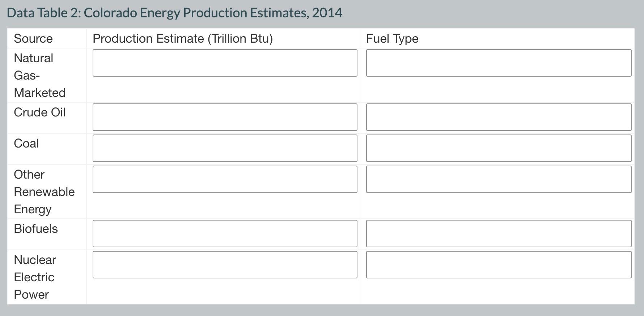Click the Other Renewable Energy production estimate field
This screenshot has height=316, width=644.
224,179
